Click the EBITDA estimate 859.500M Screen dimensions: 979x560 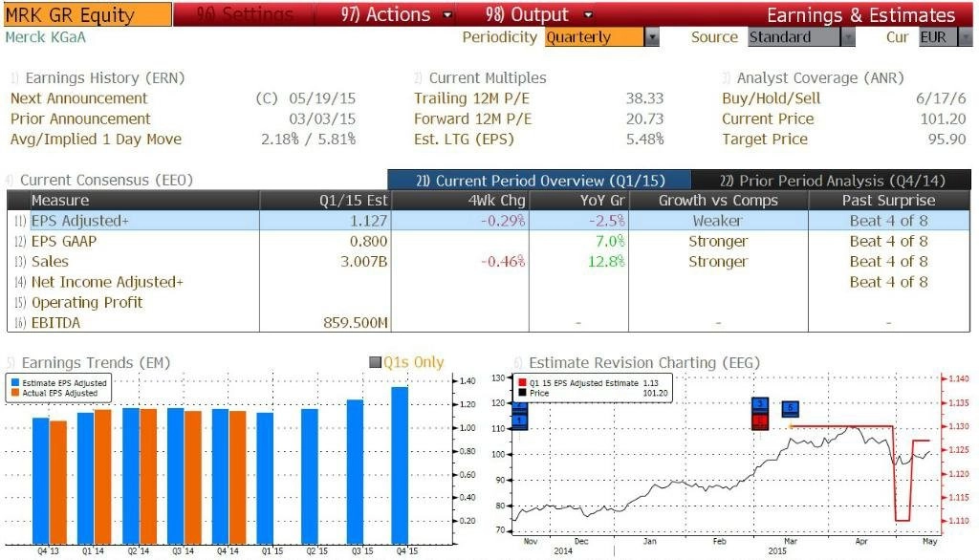pos(356,323)
